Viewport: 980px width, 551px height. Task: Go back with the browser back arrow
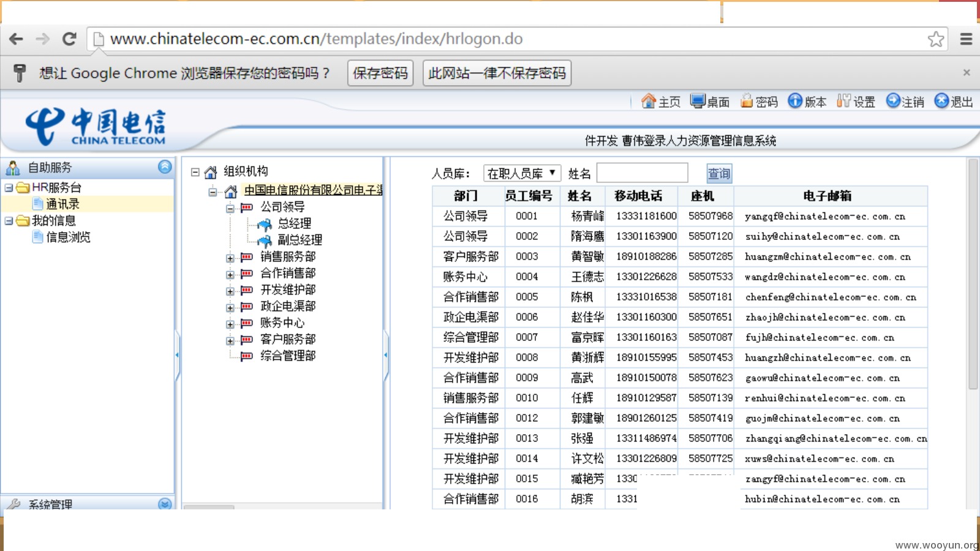[x=17, y=39]
